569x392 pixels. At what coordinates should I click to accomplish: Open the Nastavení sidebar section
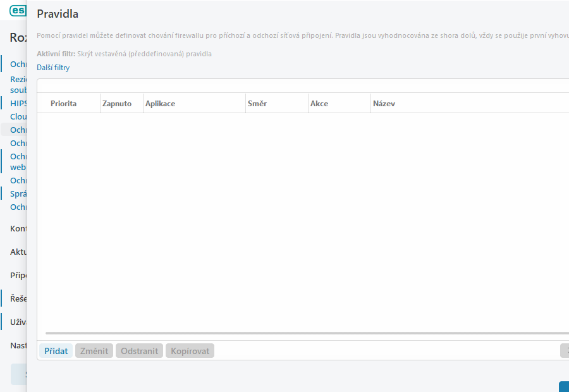tap(18, 345)
